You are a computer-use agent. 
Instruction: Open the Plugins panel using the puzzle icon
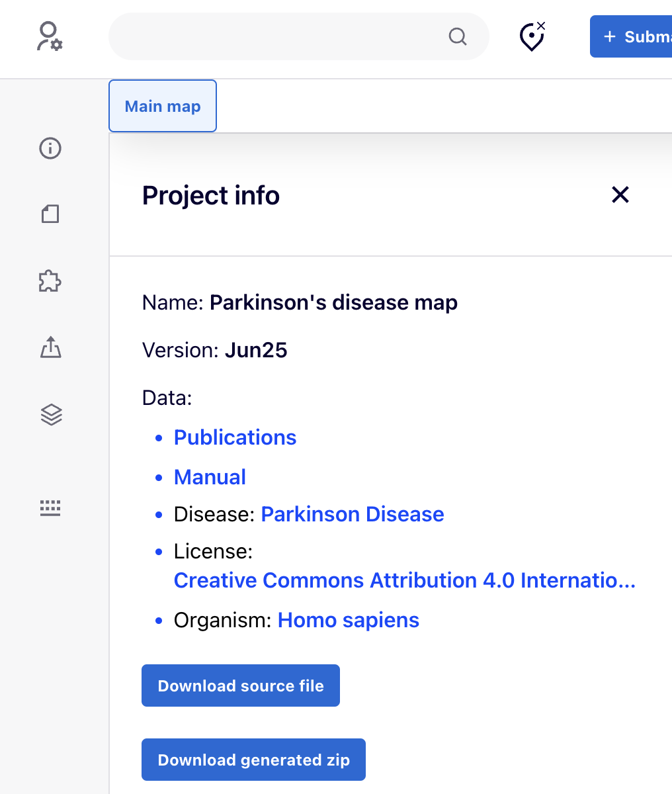coord(50,281)
